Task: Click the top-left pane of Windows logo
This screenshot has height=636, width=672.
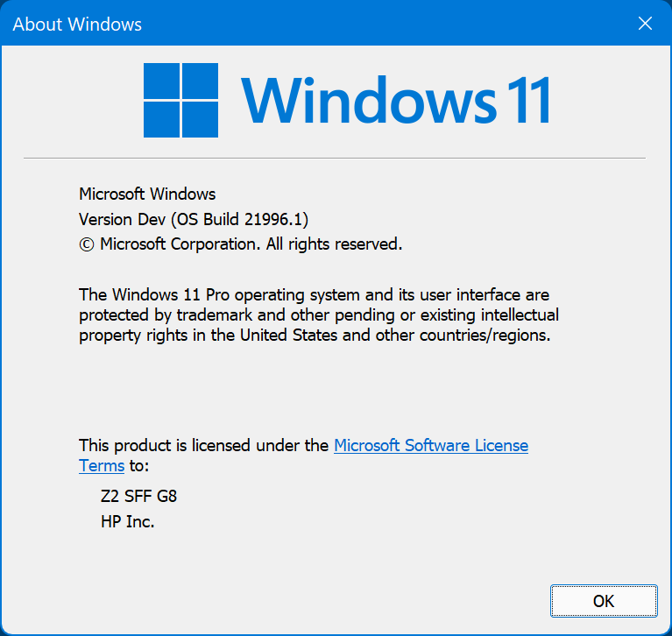Action: (161, 81)
